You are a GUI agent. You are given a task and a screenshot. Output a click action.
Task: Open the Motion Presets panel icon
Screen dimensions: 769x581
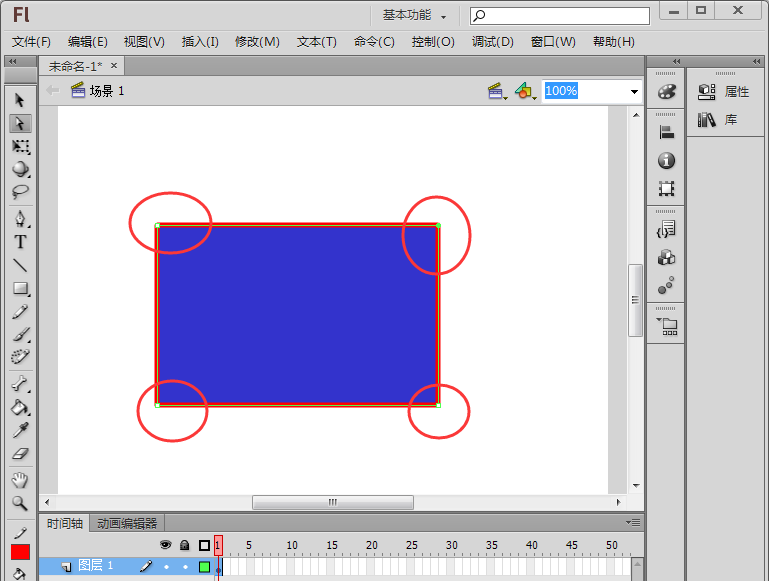666,285
